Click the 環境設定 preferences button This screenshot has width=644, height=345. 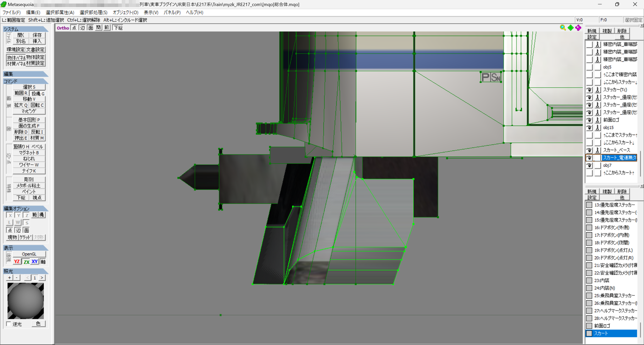[16, 49]
